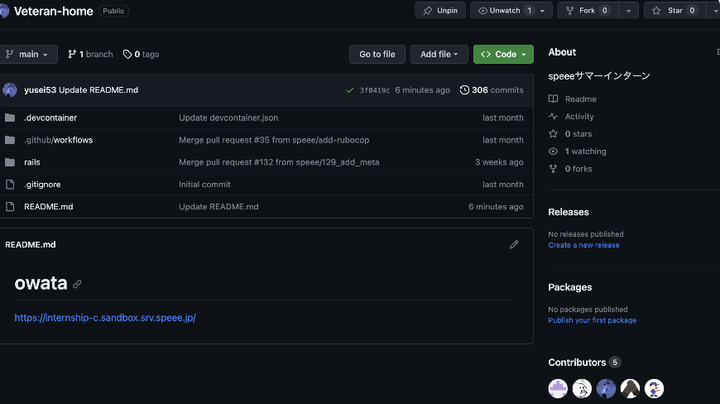This screenshot has width=720, height=404.
Task: Open the 306 commits history
Action: [492, 90]
